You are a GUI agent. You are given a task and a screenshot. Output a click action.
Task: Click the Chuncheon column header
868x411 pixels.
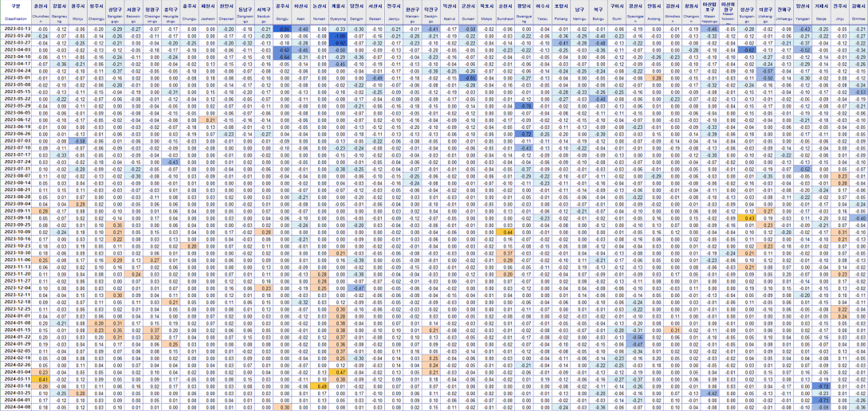[x=42, y=13]
